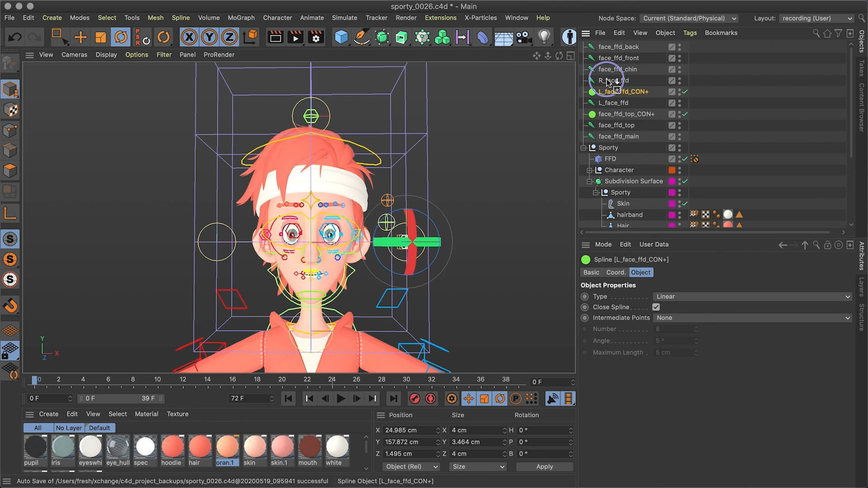Select the Object tab in properties panel
868x488 pixels.
[641, 272]
